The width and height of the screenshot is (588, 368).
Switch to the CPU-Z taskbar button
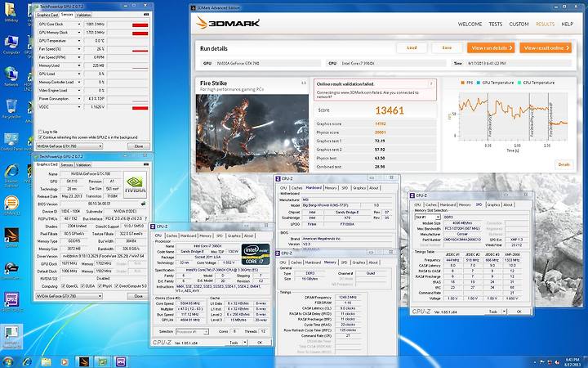pos(121,362)
